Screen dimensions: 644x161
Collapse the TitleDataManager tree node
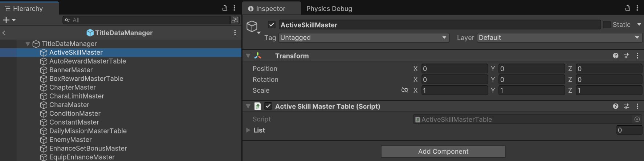tap(28, 44)
